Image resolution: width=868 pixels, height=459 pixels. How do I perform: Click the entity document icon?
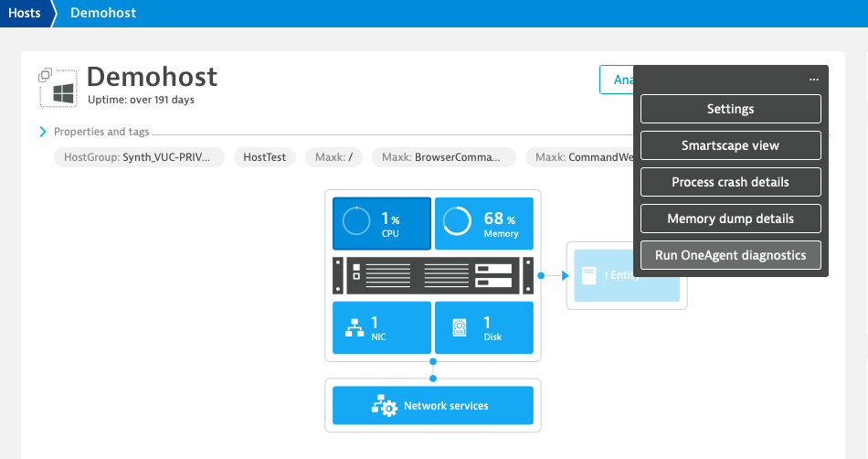[x=589, y=275]
